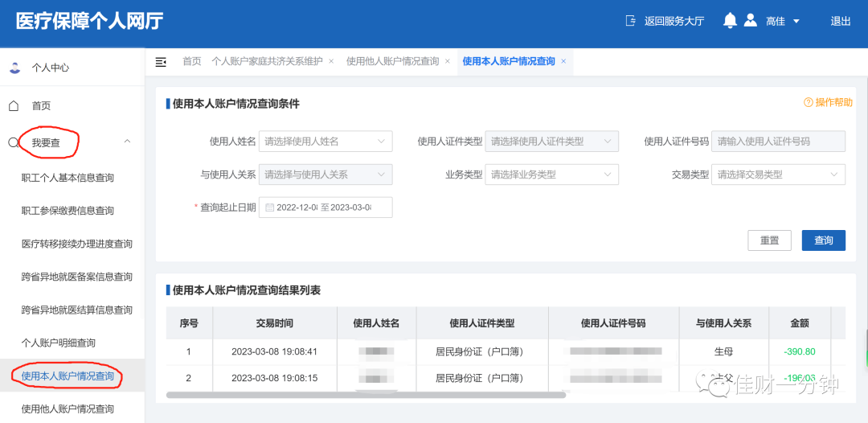
Task: Select the row timed 2023-03-08 19:08:41
Action: coord(506,351)
